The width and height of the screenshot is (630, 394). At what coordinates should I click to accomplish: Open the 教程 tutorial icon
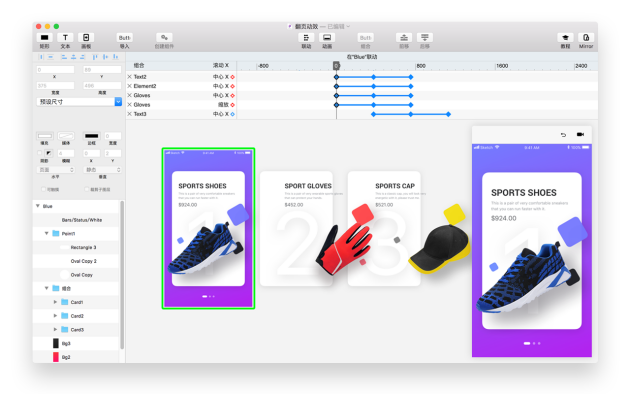point(565,38)
